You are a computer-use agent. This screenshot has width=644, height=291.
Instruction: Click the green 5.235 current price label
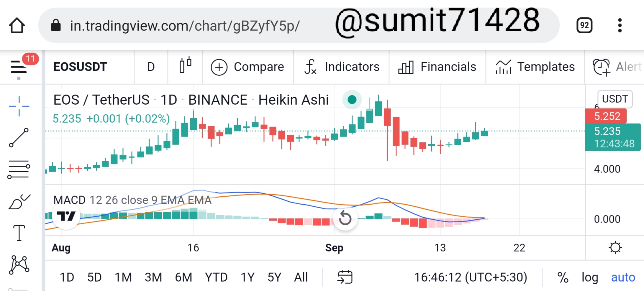coord(613,137)
